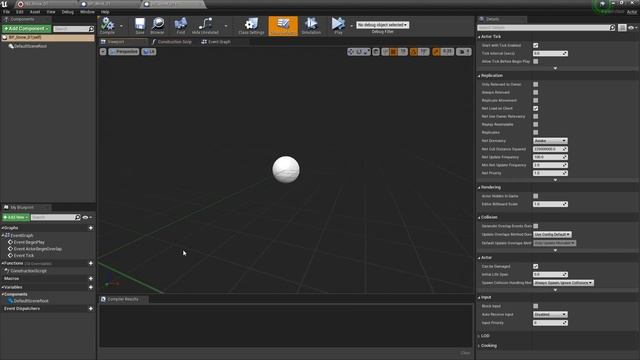Open Class Settings from the toolbar
Viewport: 640px width, 360px height.
(251, 26)
